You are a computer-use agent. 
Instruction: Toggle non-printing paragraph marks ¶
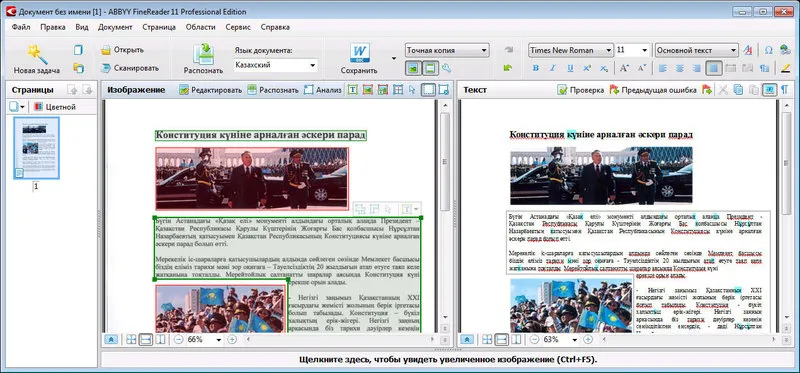click(x=785, y=90)
